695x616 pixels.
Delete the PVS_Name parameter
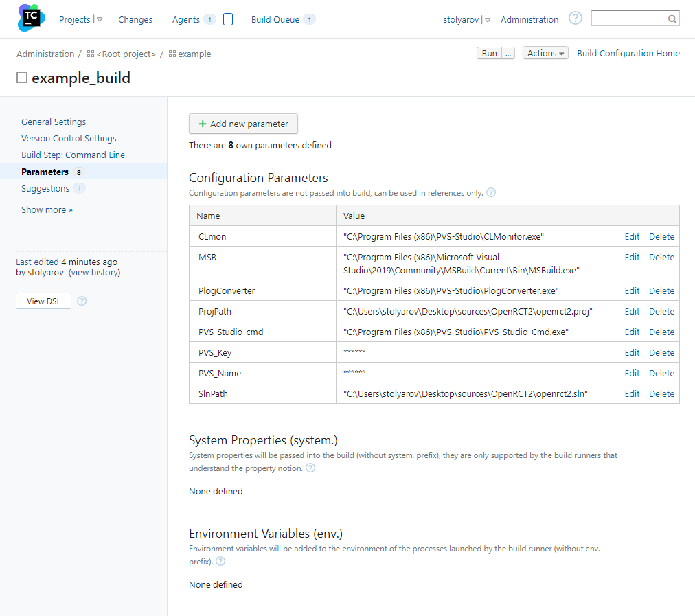tap(661, 373)
